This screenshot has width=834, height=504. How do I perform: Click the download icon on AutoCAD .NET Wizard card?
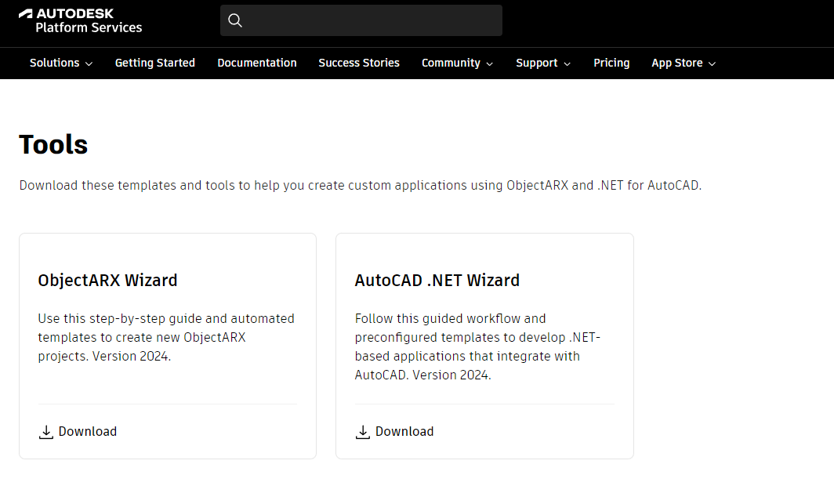pyautogui.click(x=363, y=431)
